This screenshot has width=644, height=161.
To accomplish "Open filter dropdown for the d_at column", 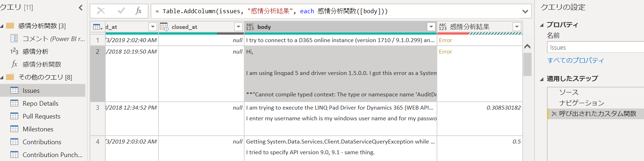I will pyautogui.click(x=153, y=27).
